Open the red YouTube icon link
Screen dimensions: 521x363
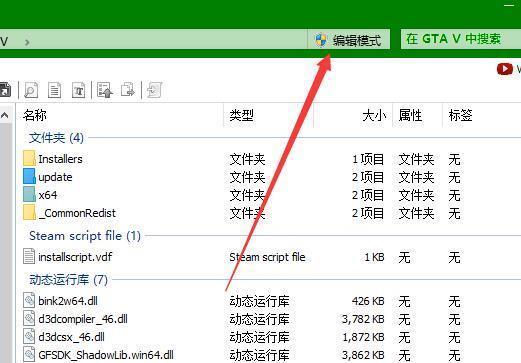click(505, 69)
